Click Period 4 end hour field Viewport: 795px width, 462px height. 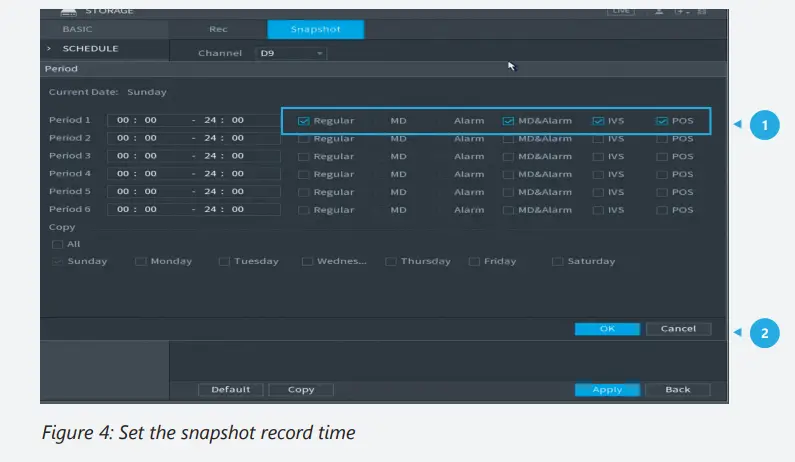[x=210, y=173]
